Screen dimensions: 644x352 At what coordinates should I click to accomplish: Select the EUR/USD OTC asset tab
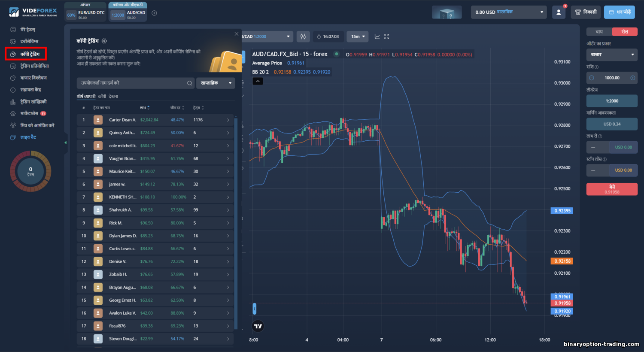coord(85,15)
